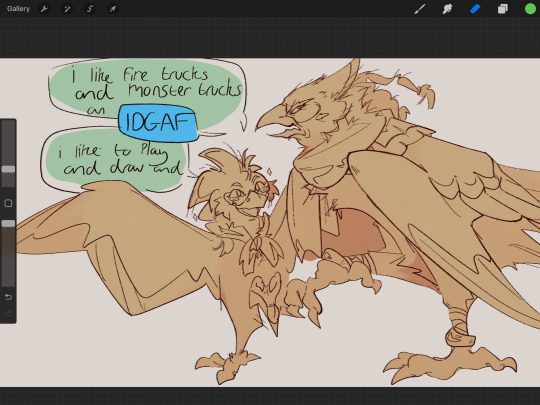540x405 pixels.
Task: Open the Actions wrench menu
Action: [44, 9]
